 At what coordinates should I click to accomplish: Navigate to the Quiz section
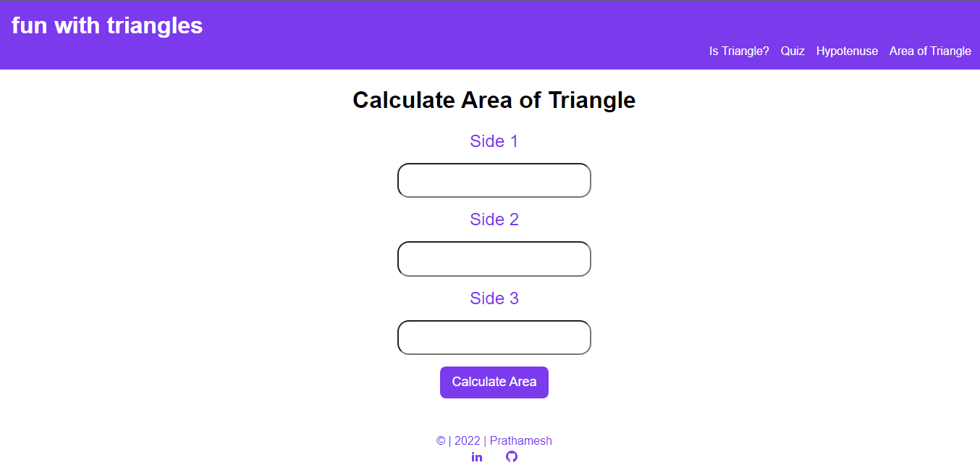793,51
